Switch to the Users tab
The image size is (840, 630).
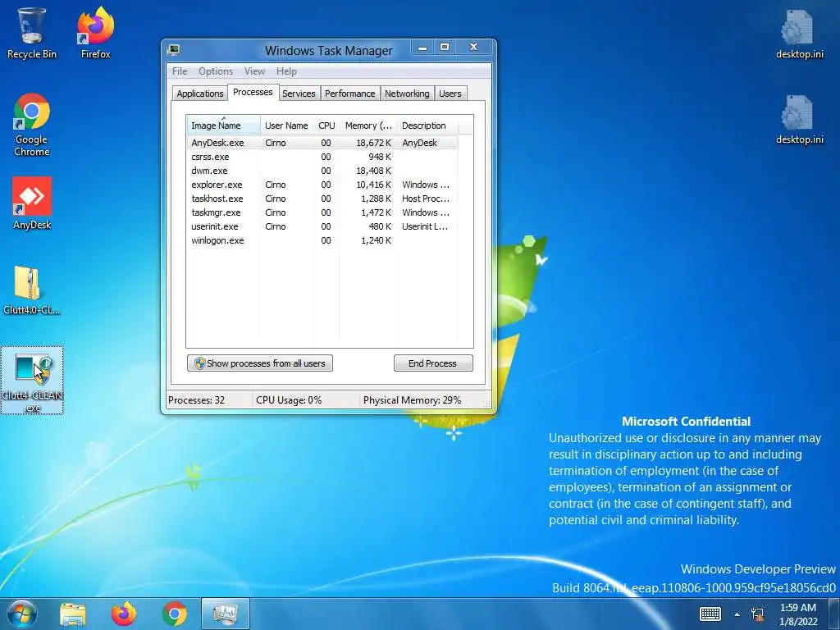click(x=450, y=94)
